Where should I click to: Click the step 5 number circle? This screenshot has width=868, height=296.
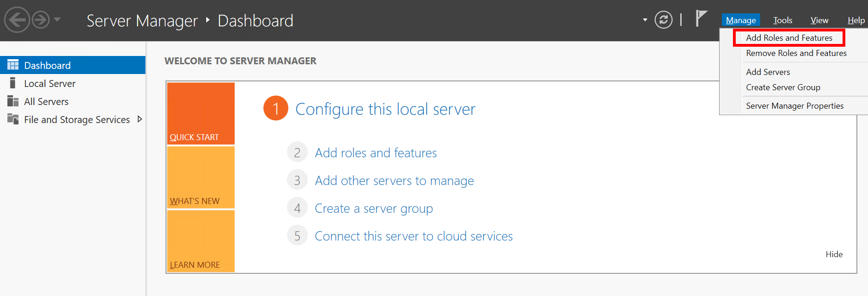coord(297,235)
